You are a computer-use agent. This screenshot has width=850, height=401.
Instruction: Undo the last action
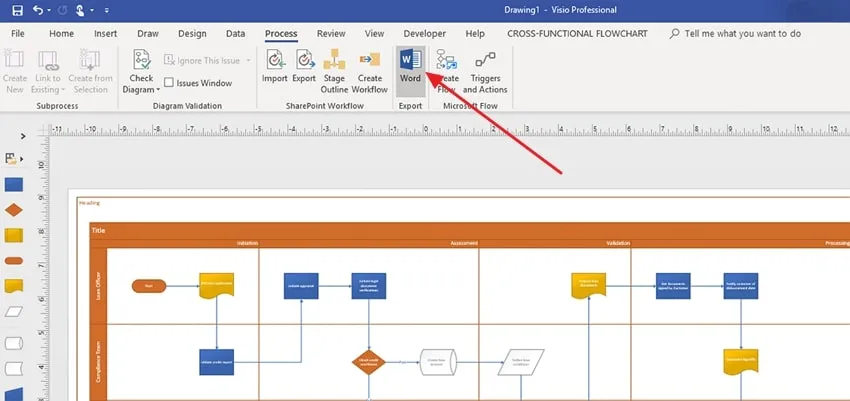[37, 10]
